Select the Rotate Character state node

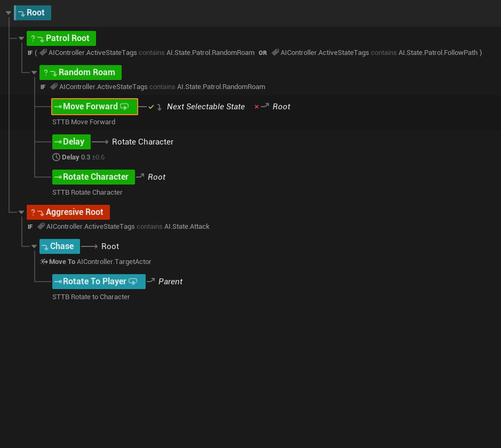click(93, 177)
